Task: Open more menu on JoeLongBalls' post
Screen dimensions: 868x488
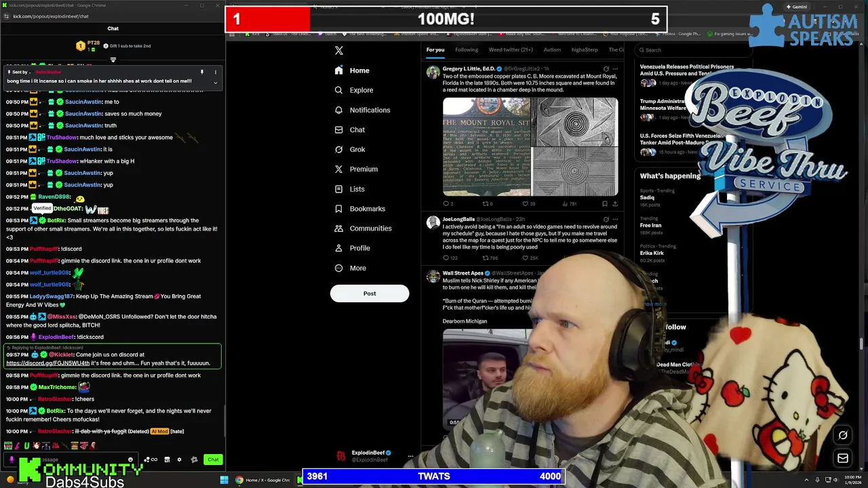Action: coord(615,219)
